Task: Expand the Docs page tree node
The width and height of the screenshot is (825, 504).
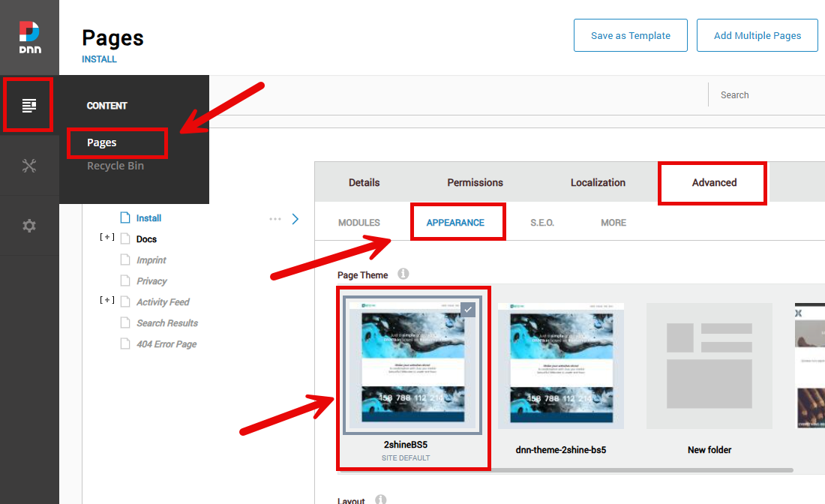Action: point(107,238)
